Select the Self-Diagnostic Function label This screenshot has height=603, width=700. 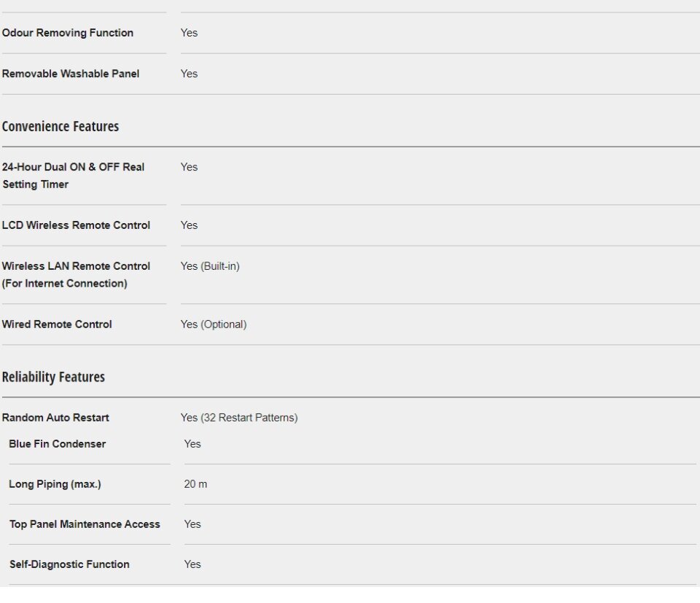click(x=69, y=564)
